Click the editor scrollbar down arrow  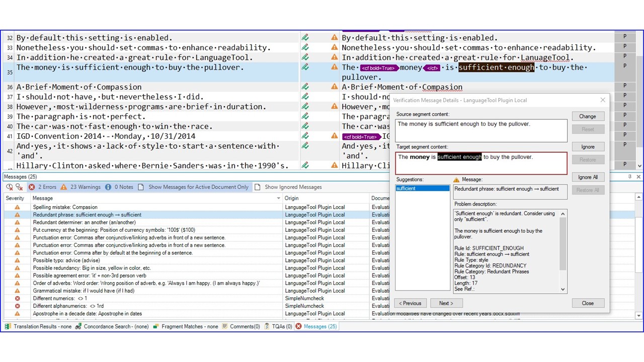pos(639,166)
